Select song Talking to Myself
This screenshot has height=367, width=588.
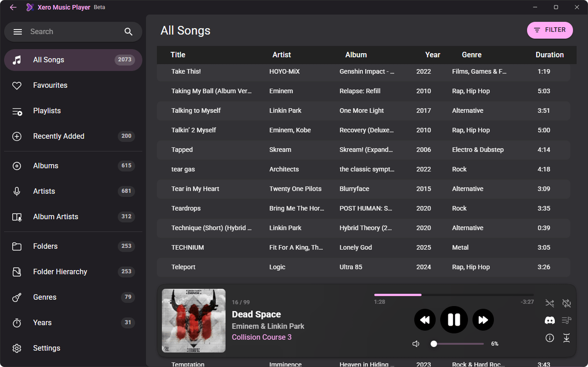click(363, 111)
